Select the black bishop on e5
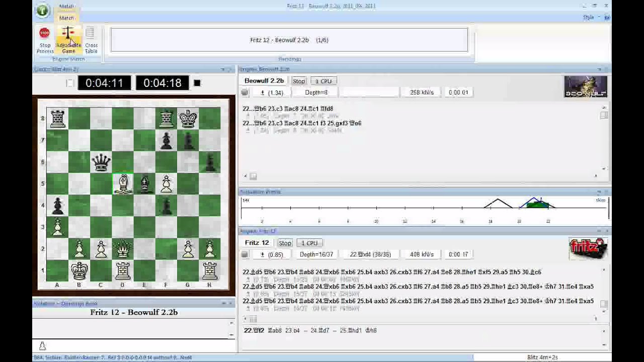Screen dimensions: 644x362 pyautogui.click(x=145, y=184)
